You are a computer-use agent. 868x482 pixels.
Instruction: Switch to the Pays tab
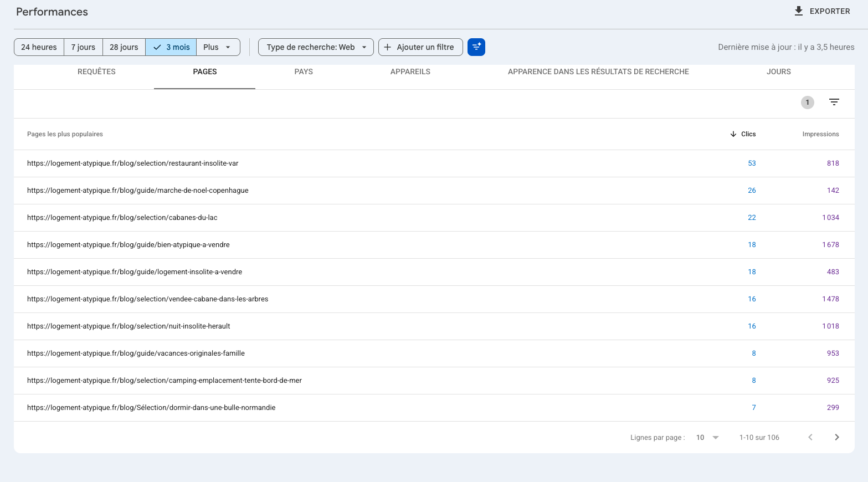click(x=304, y=71)
